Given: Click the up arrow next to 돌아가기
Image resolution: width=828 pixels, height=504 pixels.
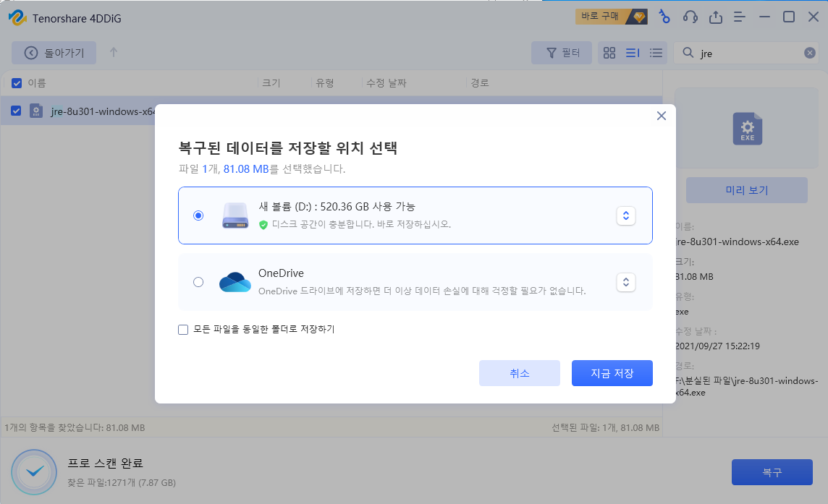Looking at the screenshot, I should pyautogui.click(x=114, y=52).
